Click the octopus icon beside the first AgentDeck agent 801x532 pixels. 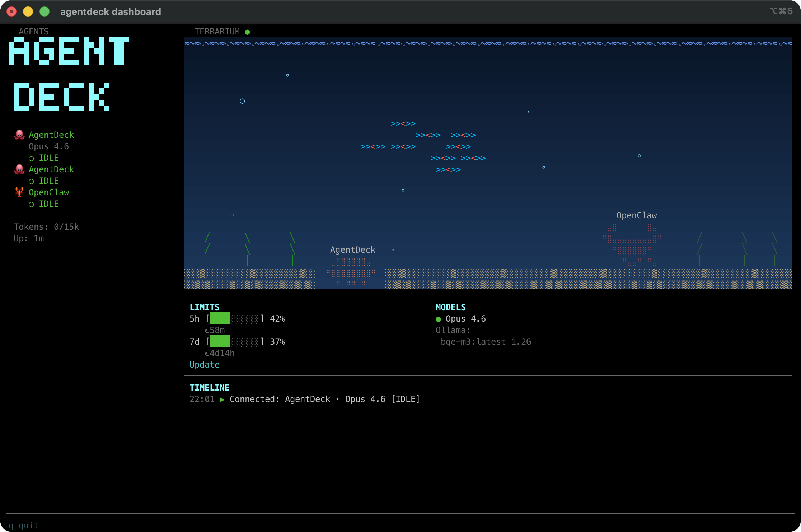coord(19,135)
